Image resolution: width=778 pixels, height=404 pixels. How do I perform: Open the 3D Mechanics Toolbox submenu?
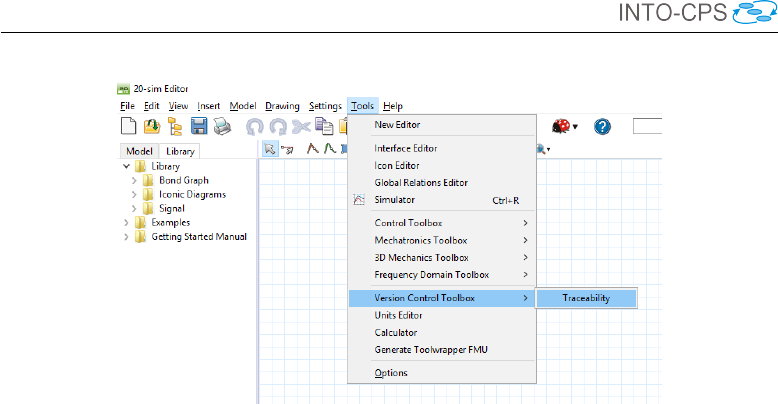pyautogui.click(x=442, y=258)
